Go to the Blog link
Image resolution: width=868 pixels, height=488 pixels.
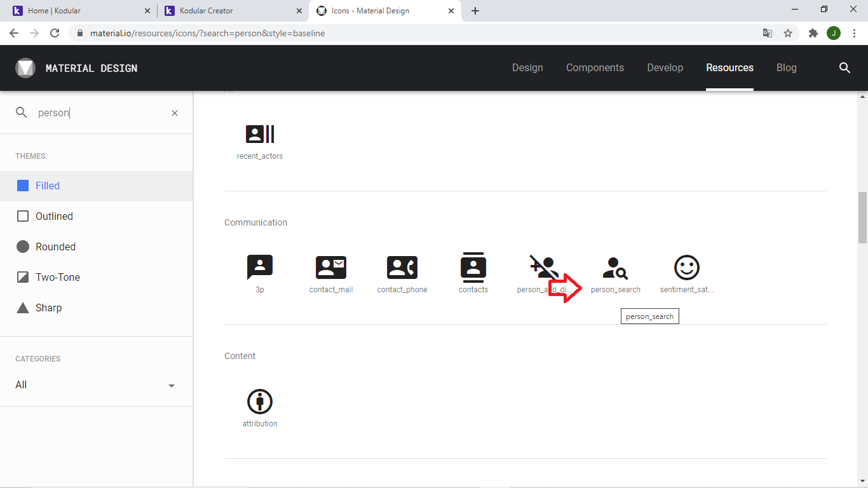pyautogui.click(x=786, y=68)
